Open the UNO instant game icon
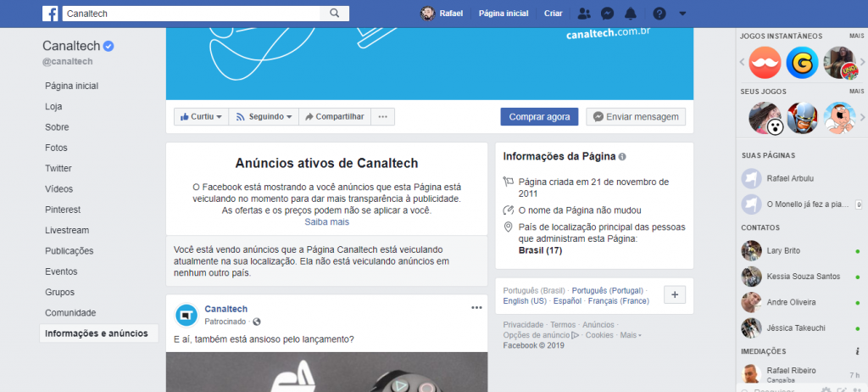This screenshot has width=868, height=392. [840, 63]
